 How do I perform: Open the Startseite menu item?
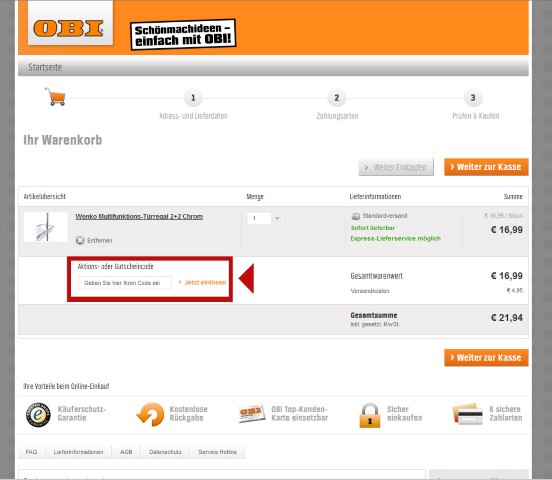click(x=45, y=67)
